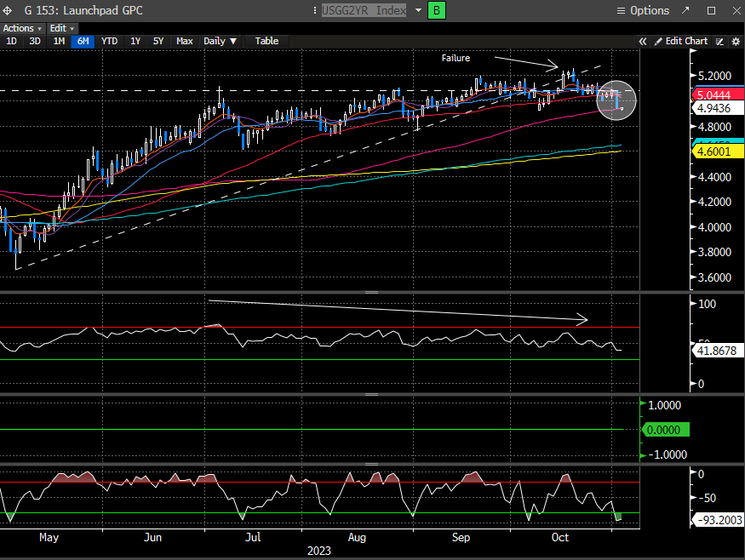Click the circled highlight on recent candles
The height and width of the screenshot is (560, 745).
(x=616, y=100)
